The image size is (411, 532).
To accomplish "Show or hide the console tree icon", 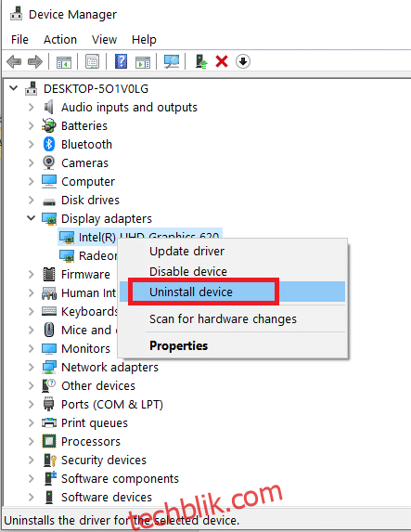I will click(x=63, y=62).
